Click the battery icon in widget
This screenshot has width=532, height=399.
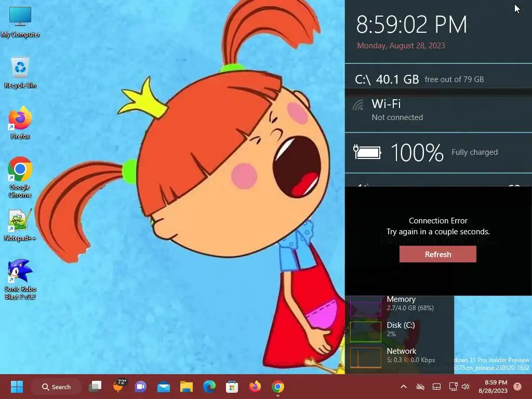367,152
